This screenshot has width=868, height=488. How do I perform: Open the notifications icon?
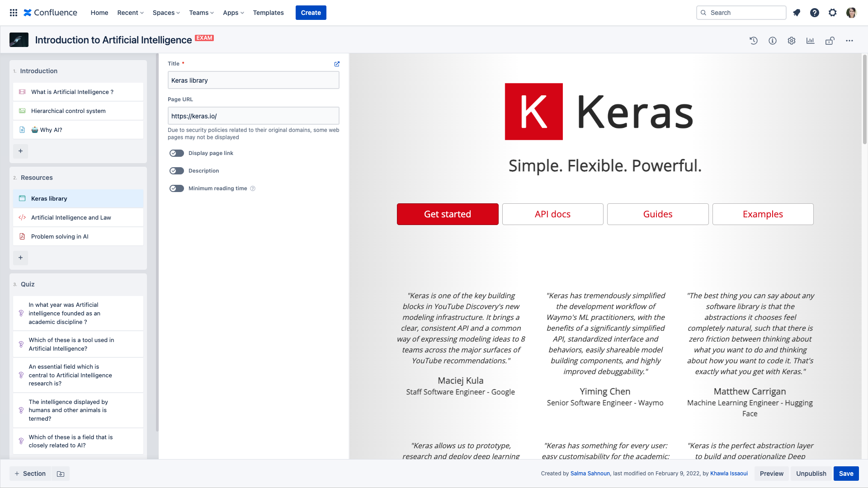tap(797, 13)
